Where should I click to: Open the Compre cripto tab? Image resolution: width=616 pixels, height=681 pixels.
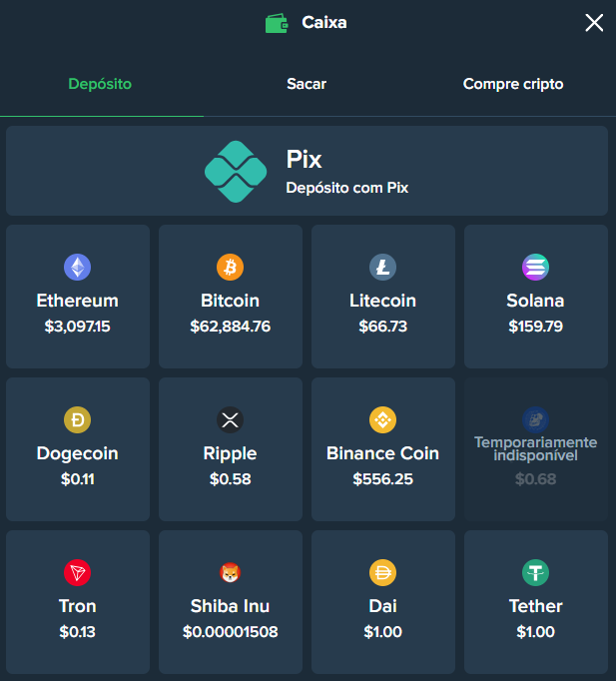[x=513, y=84]
